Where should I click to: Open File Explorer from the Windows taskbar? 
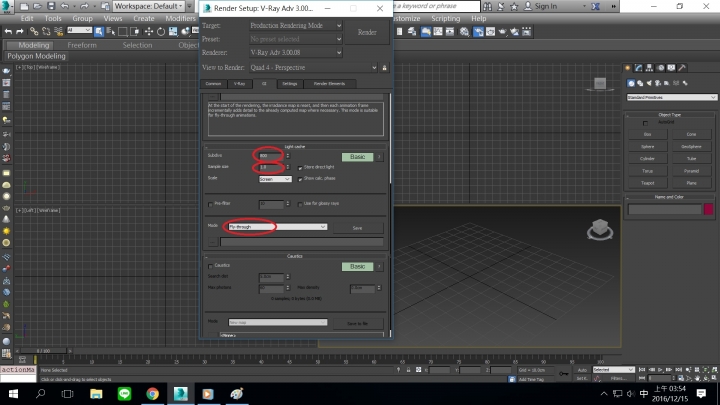96,394
